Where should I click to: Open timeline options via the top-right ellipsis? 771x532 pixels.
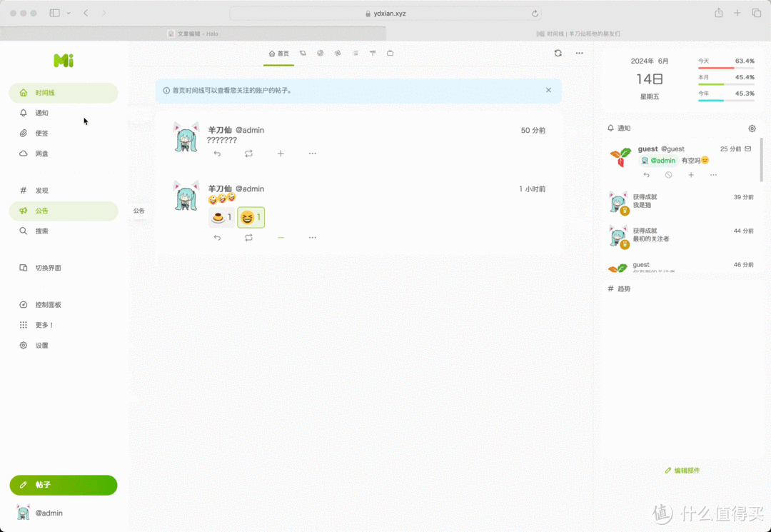coord(579,53)
